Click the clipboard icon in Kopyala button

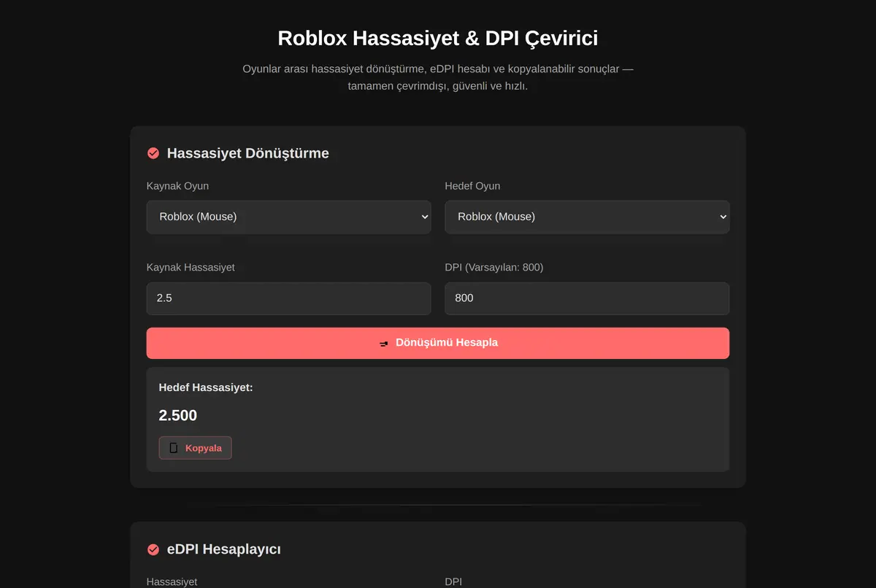coord(174,448)
